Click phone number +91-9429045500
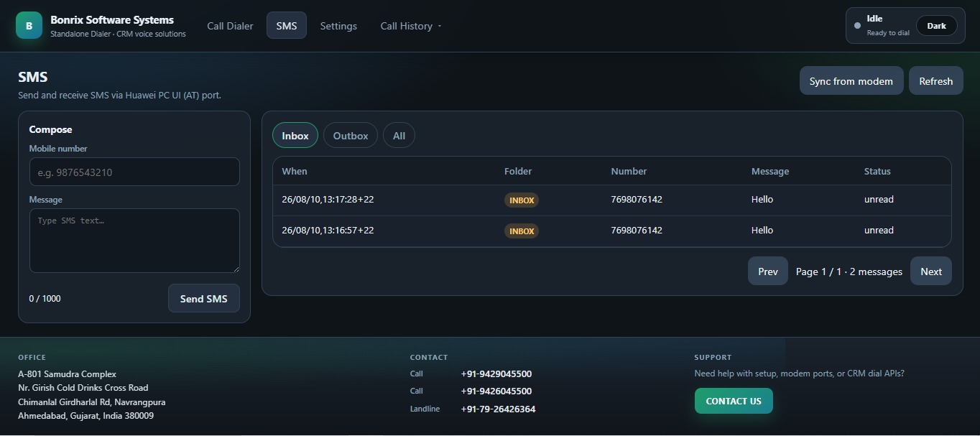980x436 pixels. point(496,374)
